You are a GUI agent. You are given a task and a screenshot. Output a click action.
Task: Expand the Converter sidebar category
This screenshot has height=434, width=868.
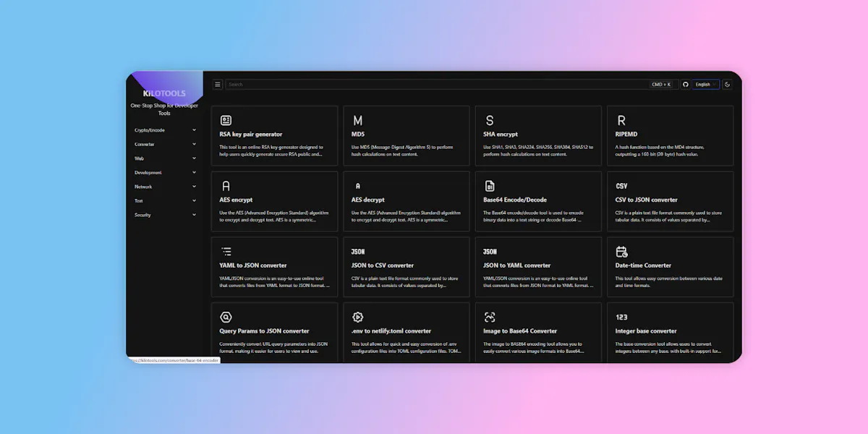click(x=164, y=144)
